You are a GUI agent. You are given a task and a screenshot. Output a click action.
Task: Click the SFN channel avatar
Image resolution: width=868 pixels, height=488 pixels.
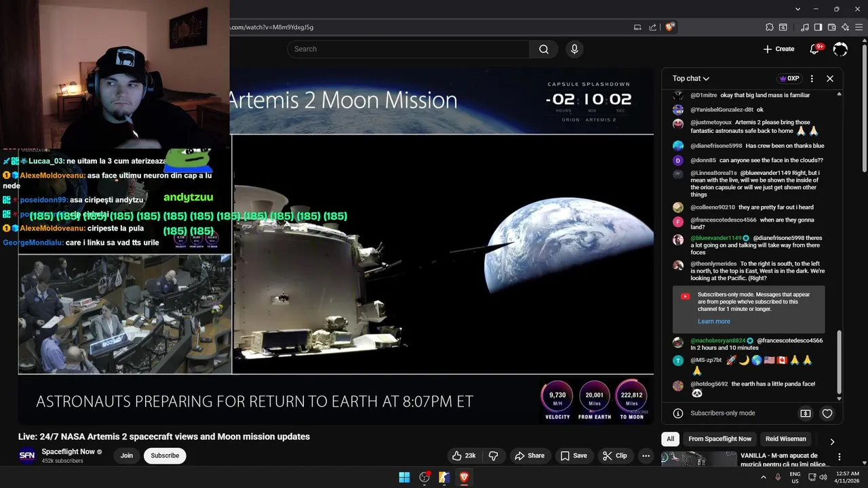(27, 455)
